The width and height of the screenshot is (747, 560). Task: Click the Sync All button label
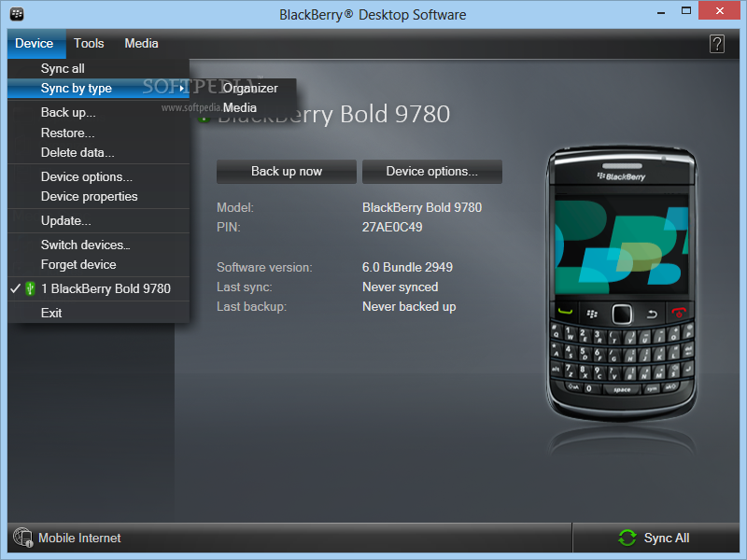click(x=667, y=539)
